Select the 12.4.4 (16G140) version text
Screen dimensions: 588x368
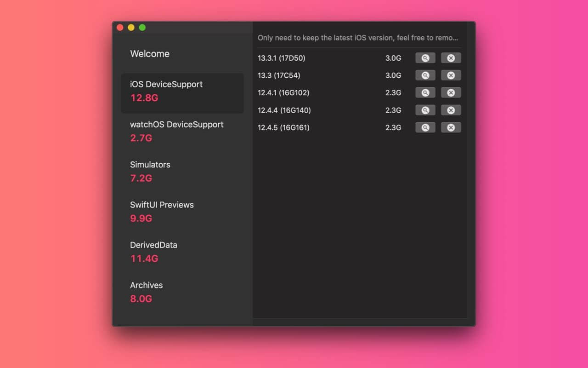(284, 110)
